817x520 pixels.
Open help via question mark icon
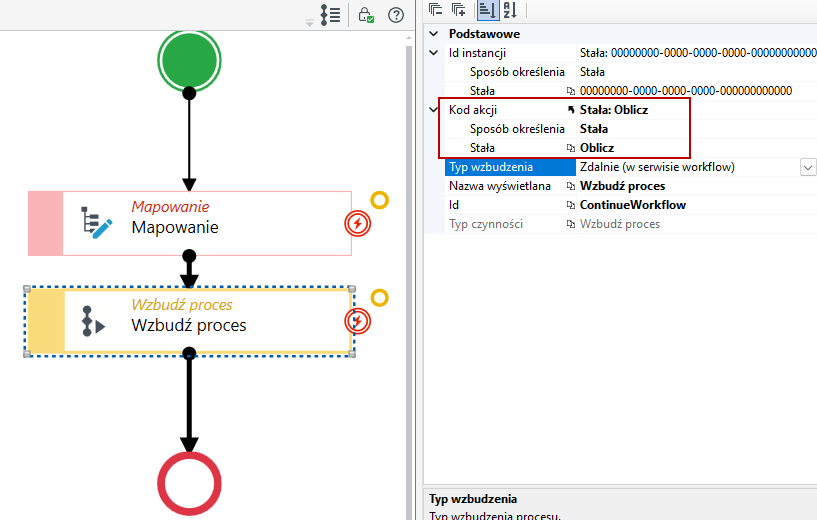[x=396, y=15]
